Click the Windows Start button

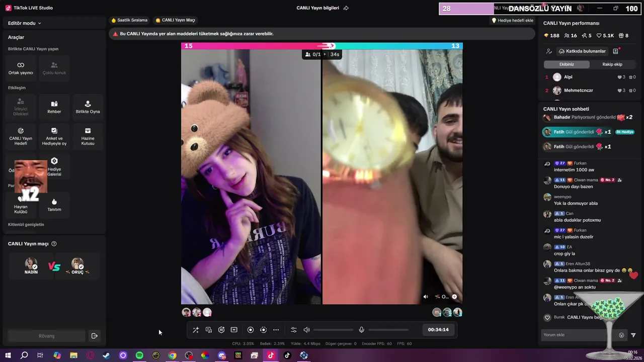click(x=8, y=355)
